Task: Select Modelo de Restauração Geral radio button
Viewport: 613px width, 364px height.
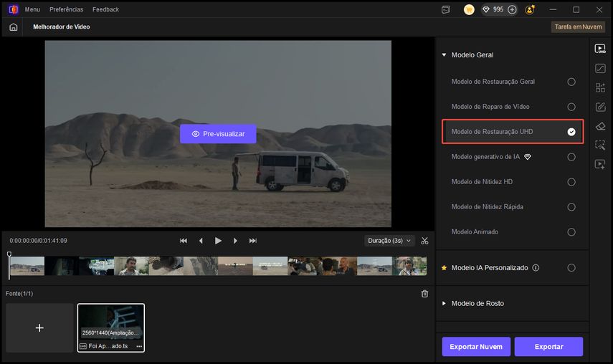Action: [571, 82]
